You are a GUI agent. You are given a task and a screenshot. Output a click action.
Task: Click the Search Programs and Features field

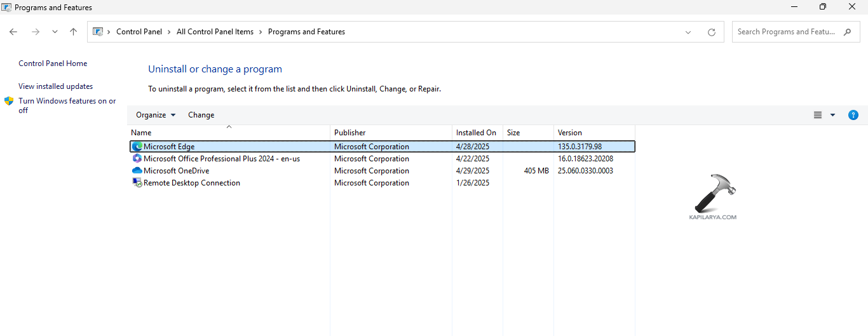pyautogui.click(x=787, y=32)
